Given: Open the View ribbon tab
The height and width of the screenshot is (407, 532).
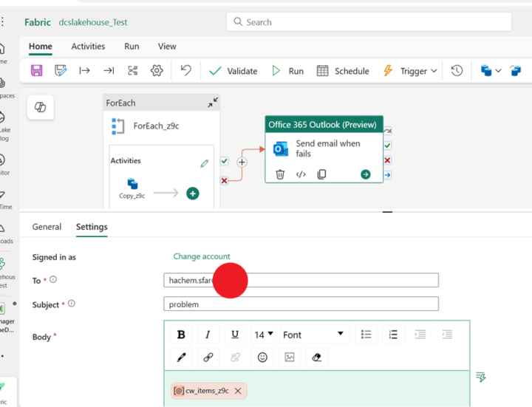Looking at the screenshot, I should pyautogui.click(x=167, y=47).
